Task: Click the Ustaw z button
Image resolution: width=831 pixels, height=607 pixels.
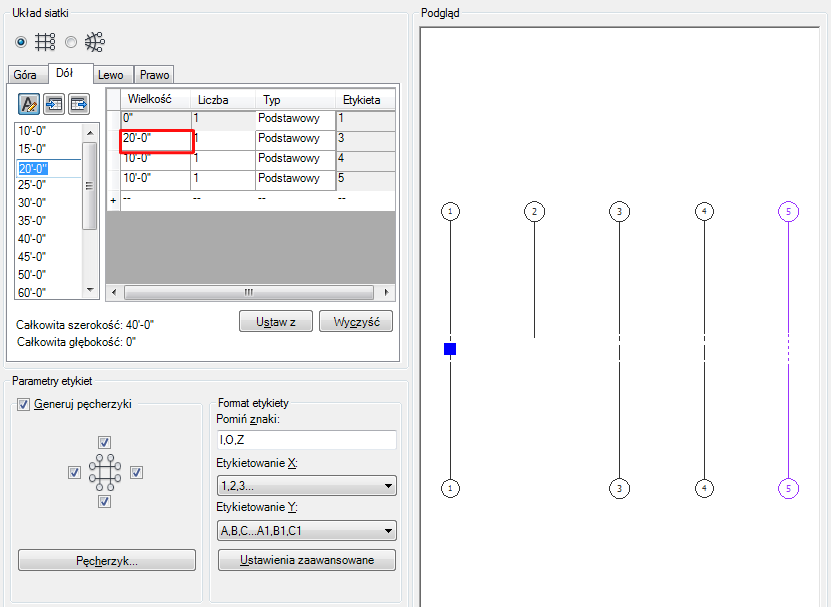Action: tap(276, 322)
